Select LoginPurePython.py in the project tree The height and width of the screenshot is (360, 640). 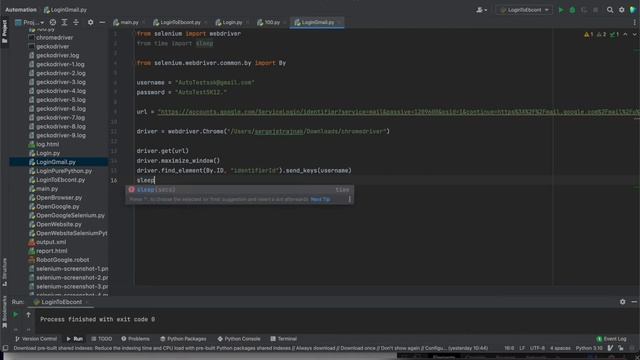click(x=64, y=171)
